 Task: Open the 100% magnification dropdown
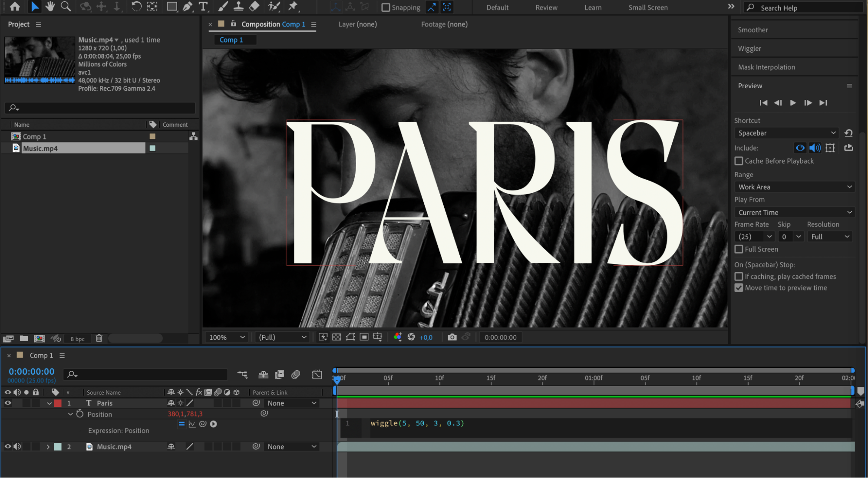227,337
